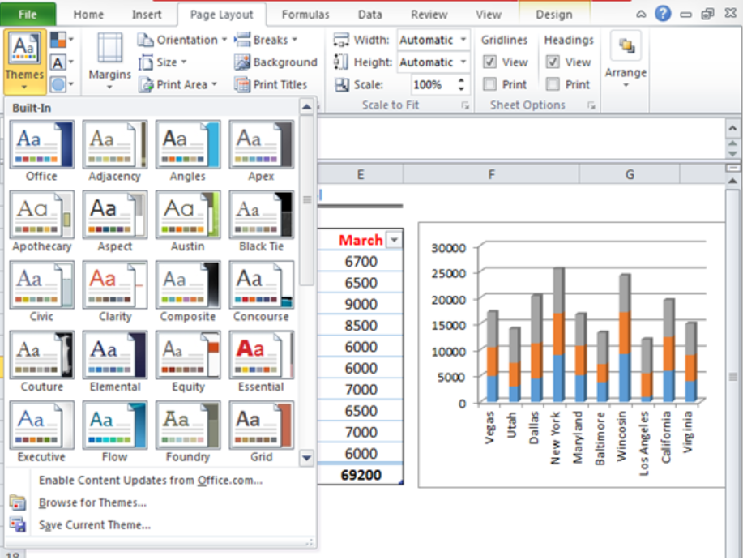Open the theme Colors picker
This screenshot has width=743, height=560.
point(62,40)
